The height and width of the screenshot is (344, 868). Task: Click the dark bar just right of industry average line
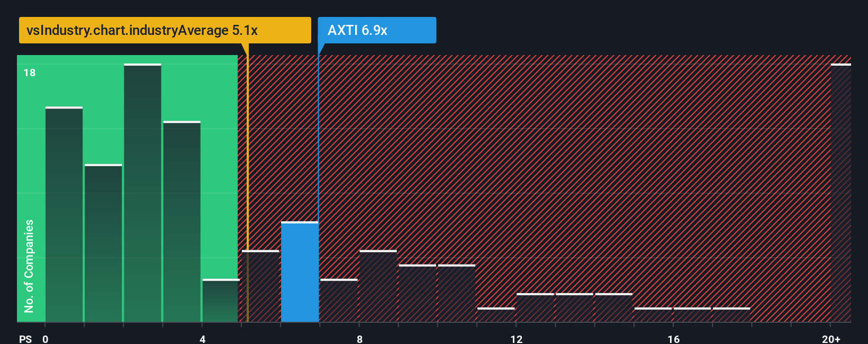click(x=260, y=286)
